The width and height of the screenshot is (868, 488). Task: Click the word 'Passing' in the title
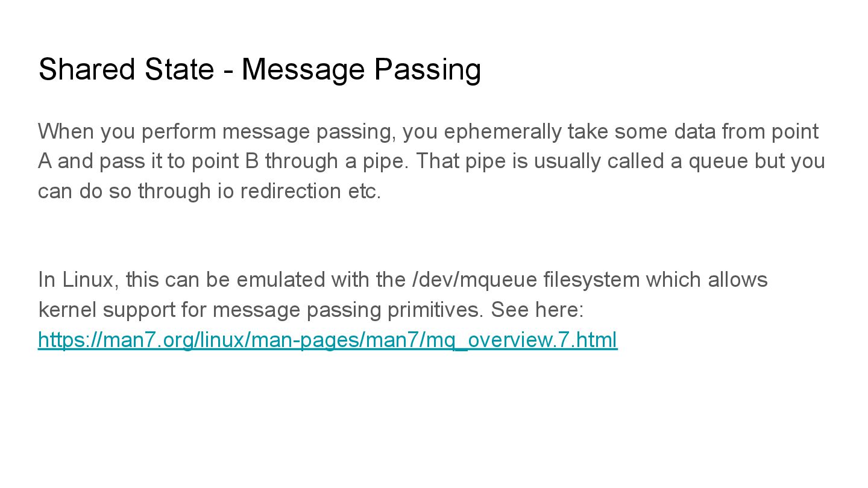click(x=427, y=70)
